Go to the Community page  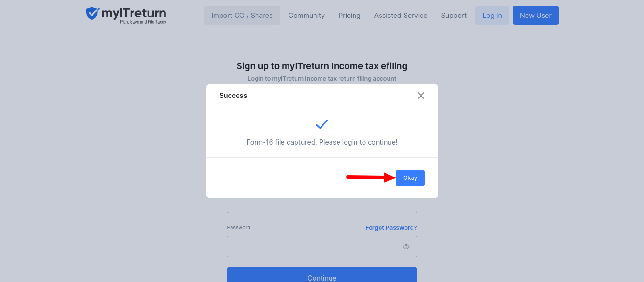[306, 16]
